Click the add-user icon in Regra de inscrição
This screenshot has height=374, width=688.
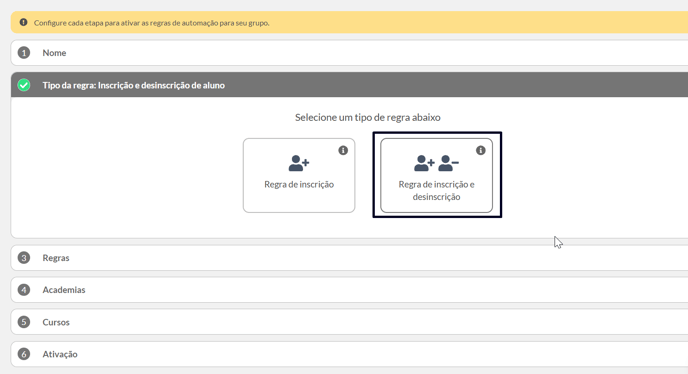[x=299, y=163]
